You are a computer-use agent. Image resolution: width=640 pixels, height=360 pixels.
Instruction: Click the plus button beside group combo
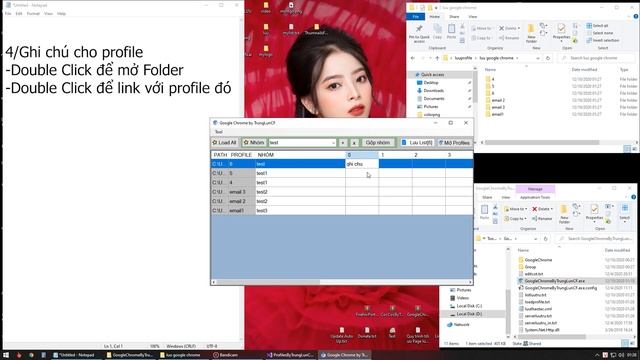[x=343, y=142]
